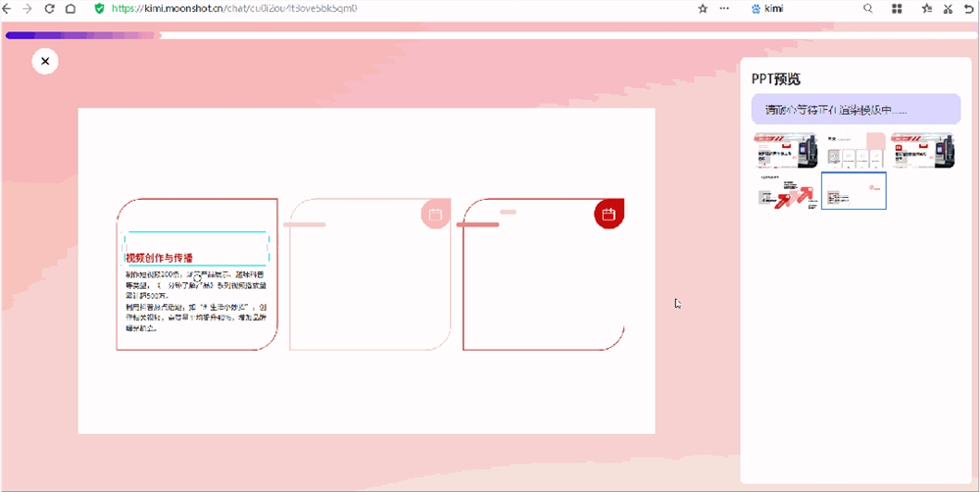Screen dimensions: 980x492
Task: Reload the current page
Action: pos(49,9)
